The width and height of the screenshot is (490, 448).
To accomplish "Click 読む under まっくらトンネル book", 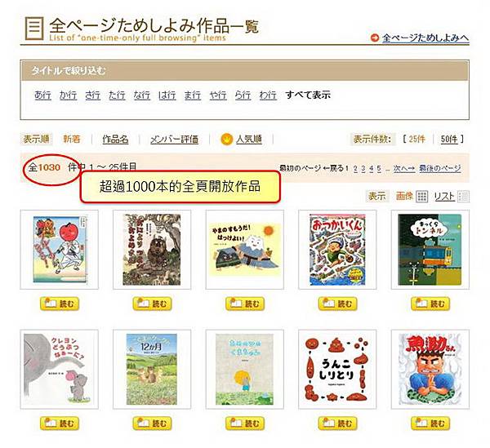I will [x=430, y=304].
